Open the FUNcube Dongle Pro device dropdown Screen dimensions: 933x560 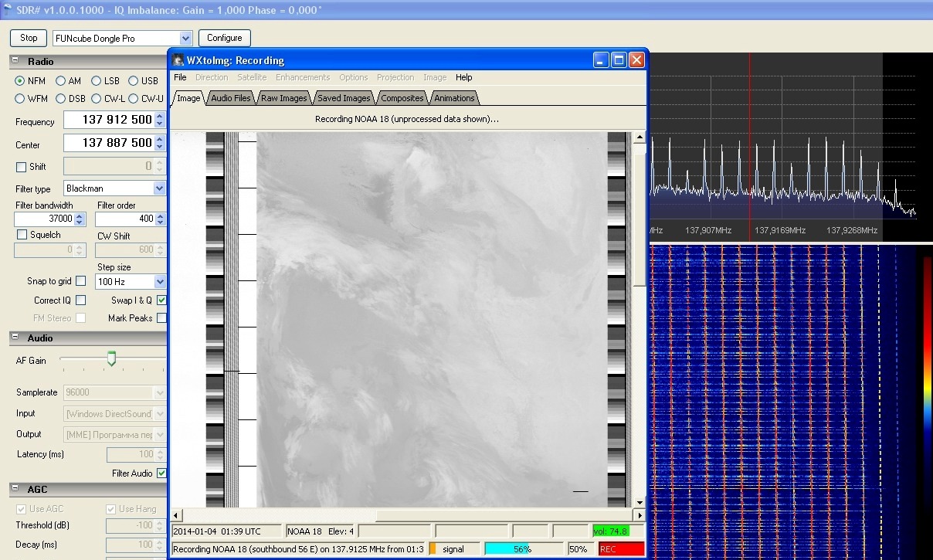[x=185, y=38]
